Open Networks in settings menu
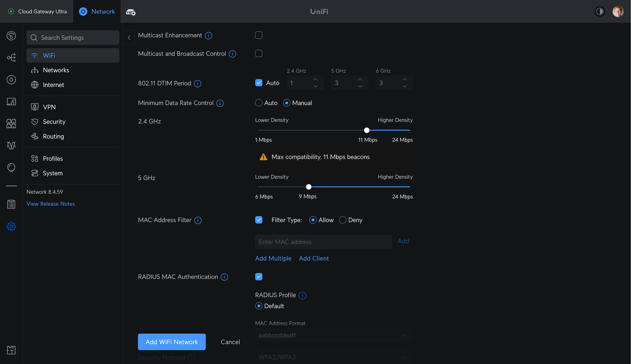This screenshot has height=364, width=631. [x=56, y=70]
